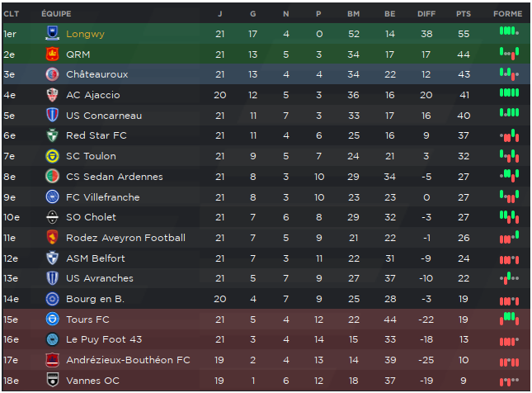Click the Vannes OC club crest
This screenshot has height=393, width=532.
point(52,380)
